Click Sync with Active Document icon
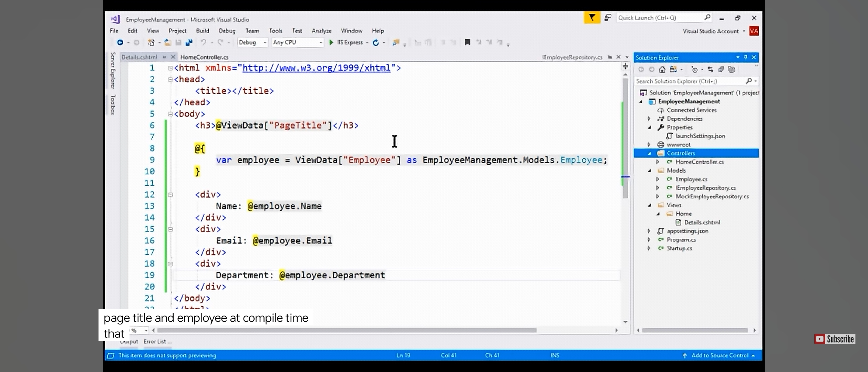Viewport: 868px width, 372px height. 710,70
